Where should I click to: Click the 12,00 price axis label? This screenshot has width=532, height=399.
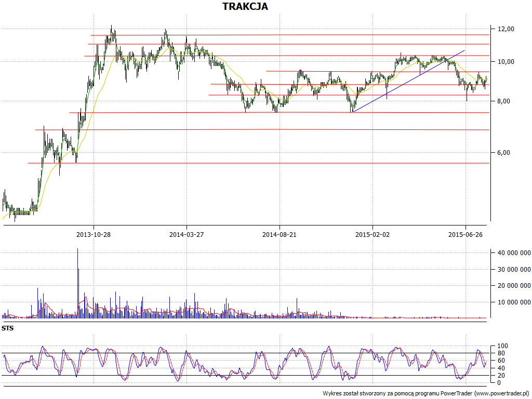[x=506, y=29]
